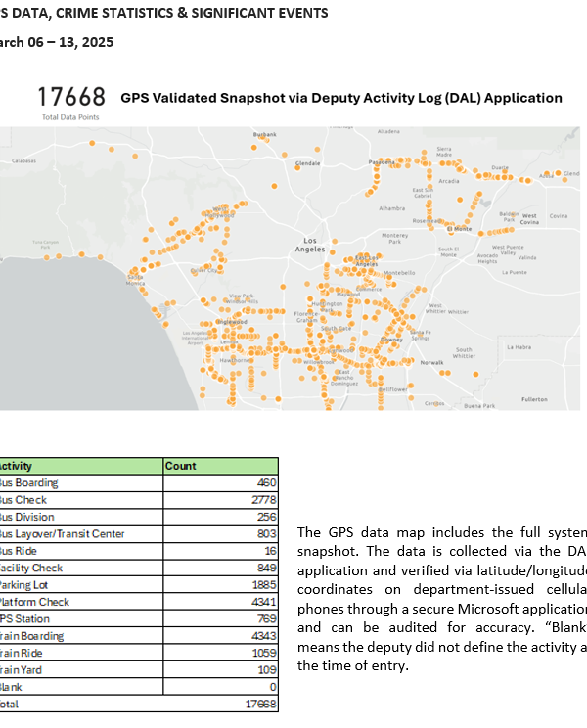Viewport: 587px width, 728px height.
Task: Select the Pasadena map label
Action: (x=381, y=161)
